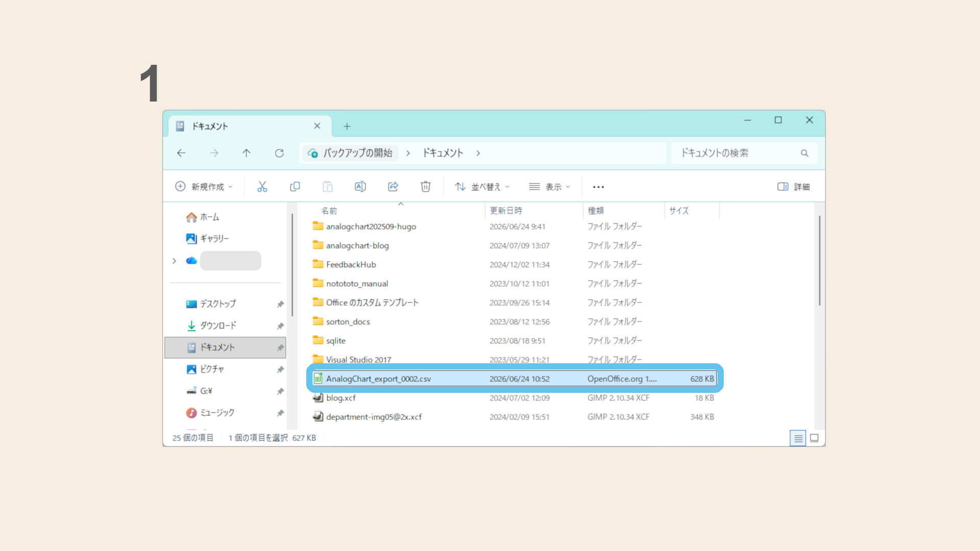This screenshot has height=551, width=980.
Task: Click バックアップの開始 in address bar
Action: 350,153
